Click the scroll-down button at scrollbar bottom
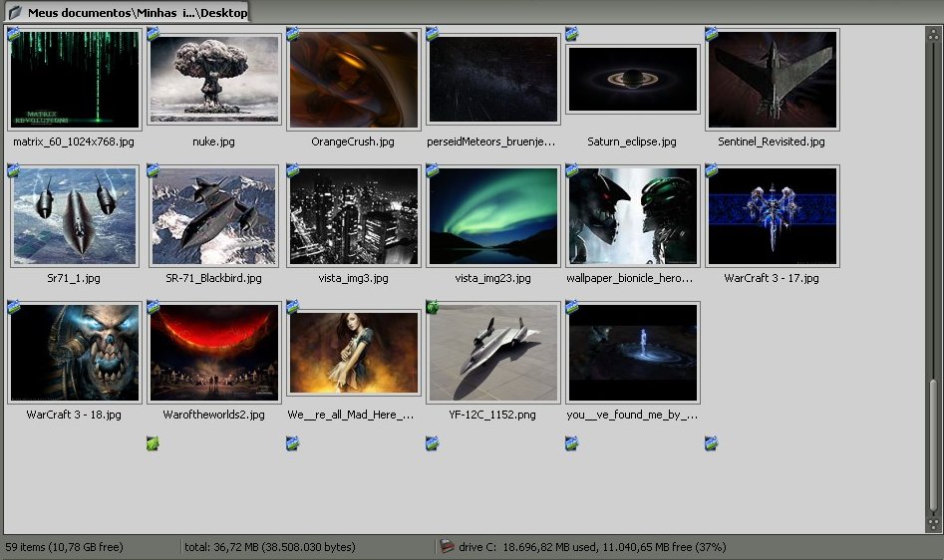The height and width of the screenshot is (560, 944). tap(932, 524)
